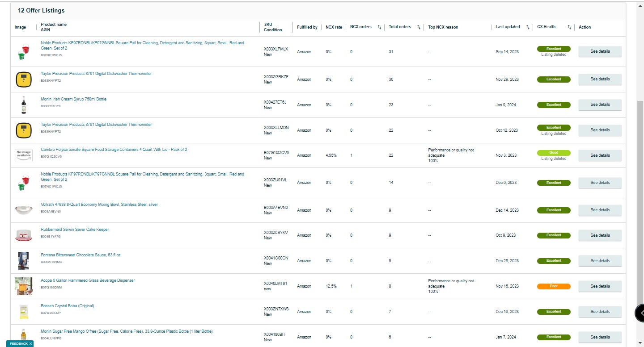Image resolution: width=644 pixels, height=347 pixels.
Task: See details for SKU X003XLPMJX
Action: pos(600,51)
